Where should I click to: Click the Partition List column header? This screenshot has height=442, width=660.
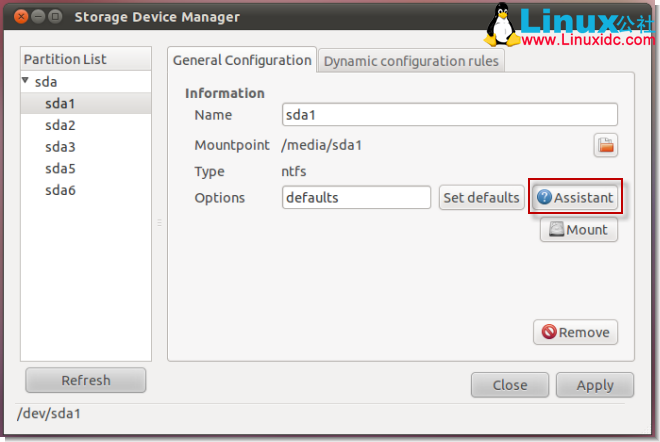coord(86,59)
